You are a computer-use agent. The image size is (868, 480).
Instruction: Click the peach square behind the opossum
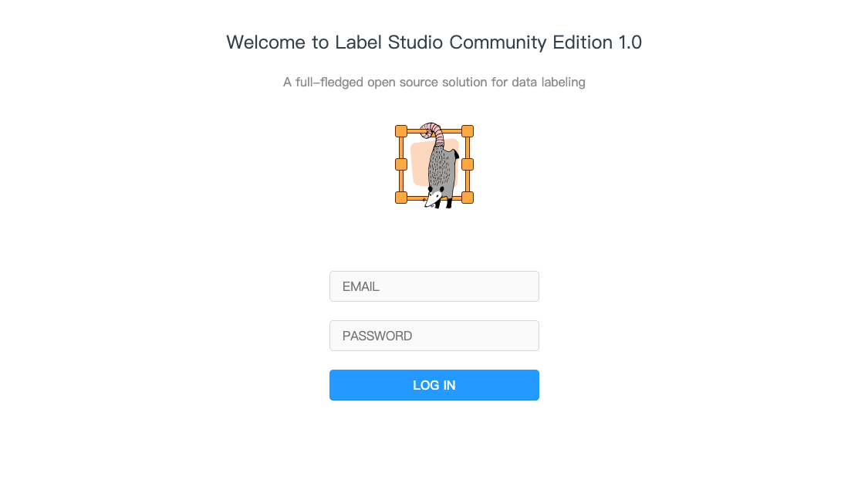tap(419, 164)
